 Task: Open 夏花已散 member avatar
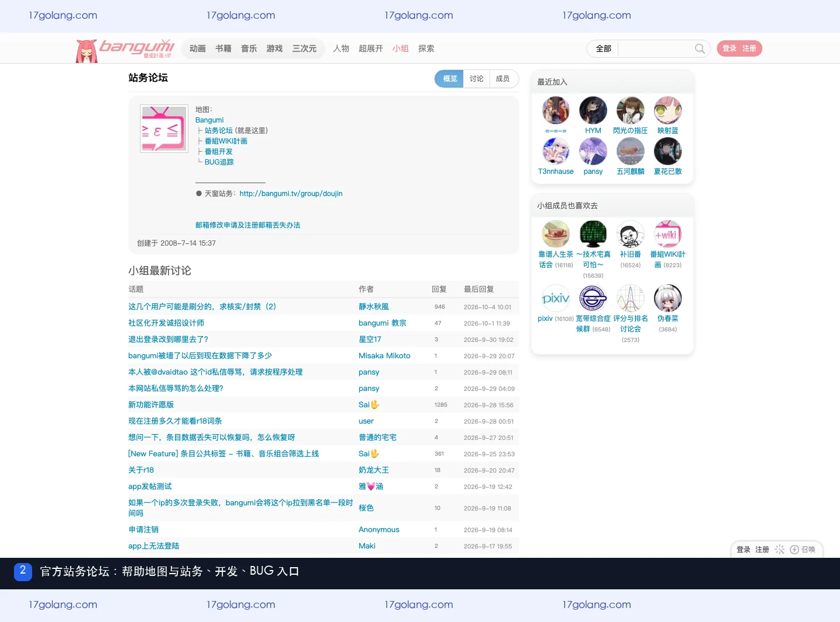pyautogui.click(x=668, y=151)
